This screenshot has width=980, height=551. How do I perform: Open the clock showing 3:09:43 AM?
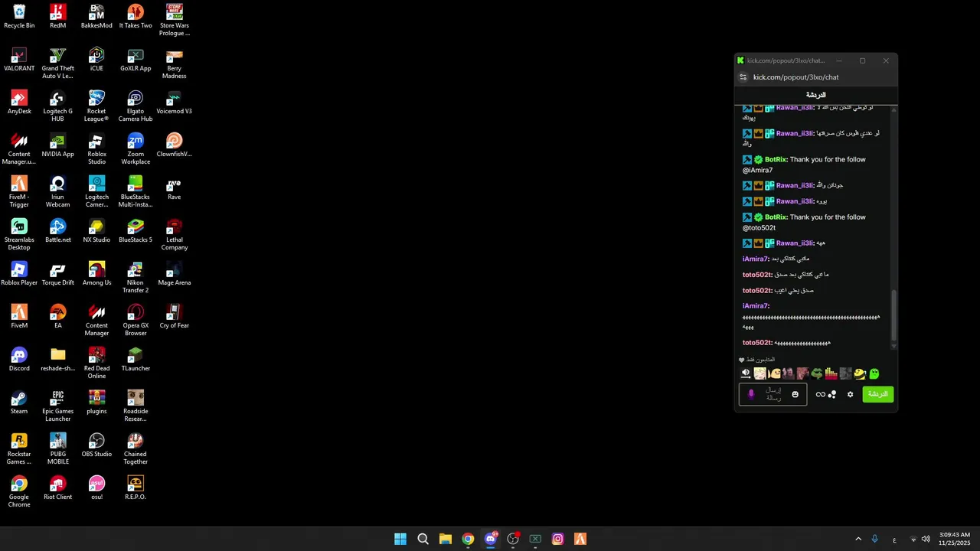click(955, 539)
